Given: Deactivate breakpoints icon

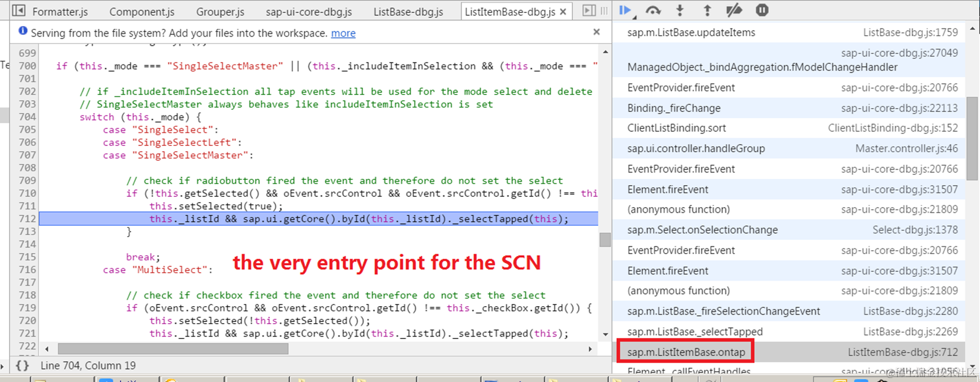Looking at the screenshot, I should (x=734, y=10).
